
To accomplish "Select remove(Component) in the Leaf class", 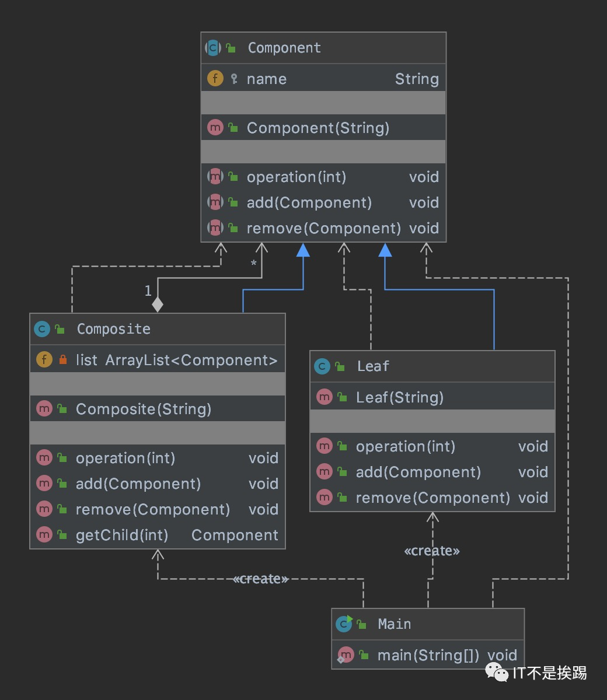I will click(432, 498).
